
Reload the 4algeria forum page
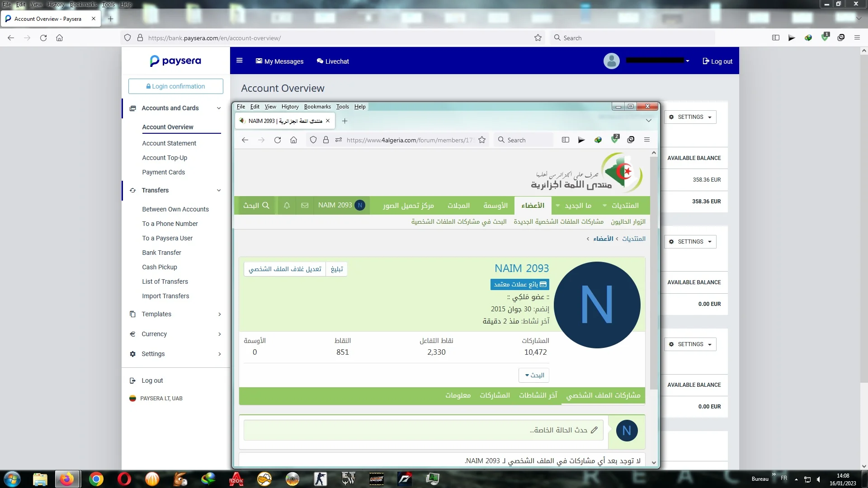tap(278, 140)
